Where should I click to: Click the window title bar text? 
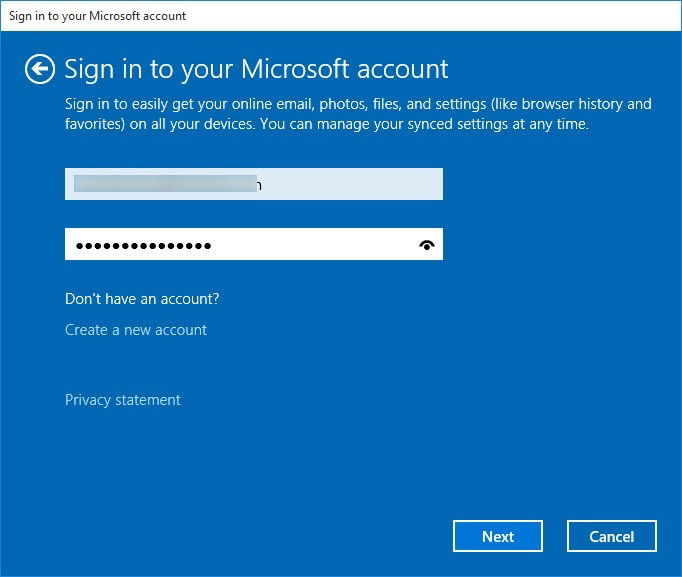point(97,16)
